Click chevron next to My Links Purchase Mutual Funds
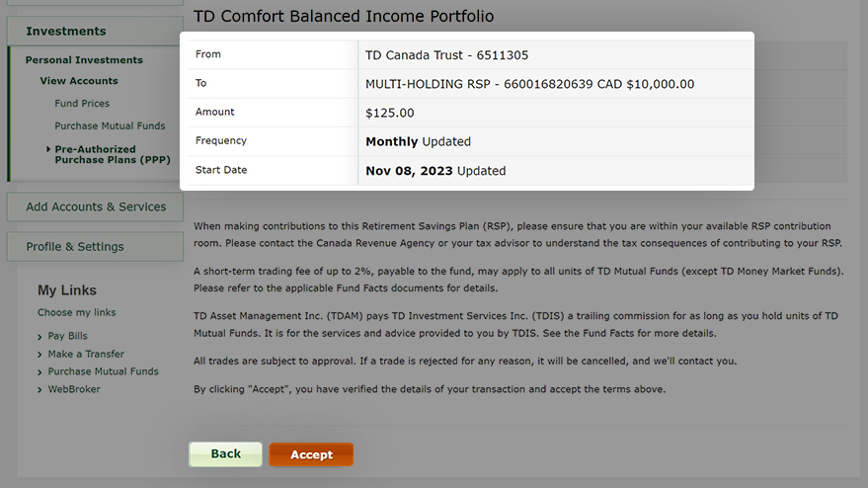The height and width of the screenshot is (488, 868). point(39,372)
